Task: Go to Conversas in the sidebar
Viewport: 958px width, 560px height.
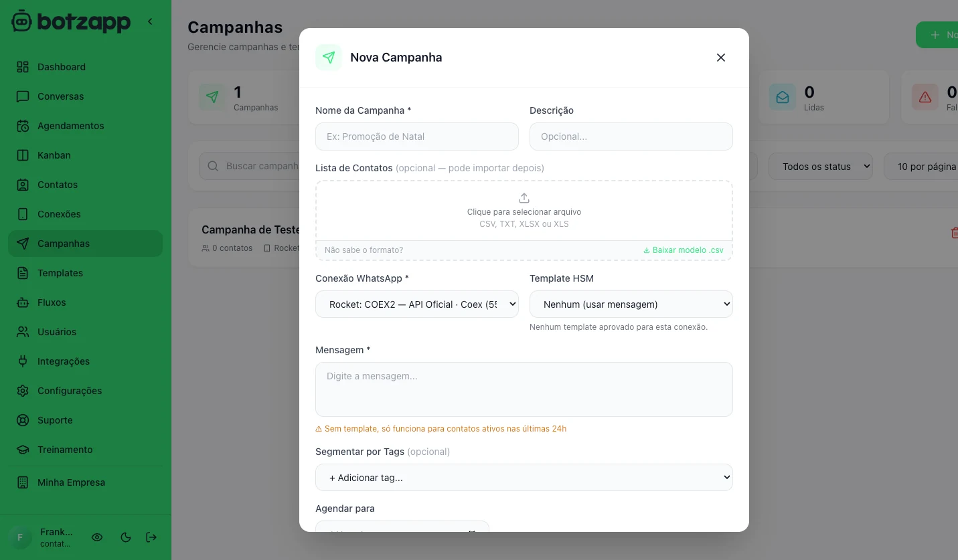Action: pyautogui.click(x=86, y=96)
